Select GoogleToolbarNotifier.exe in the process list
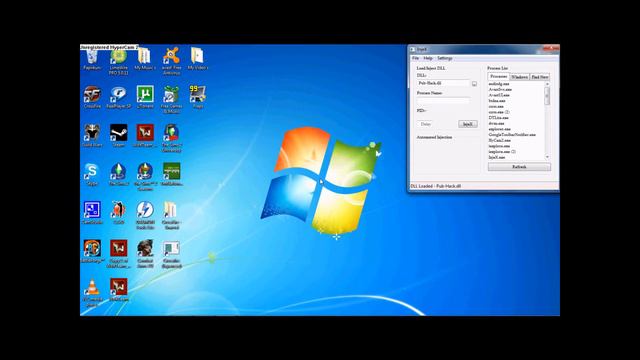Image resolution: width=640 pixels, height=360 pixels. click(512, 135)
